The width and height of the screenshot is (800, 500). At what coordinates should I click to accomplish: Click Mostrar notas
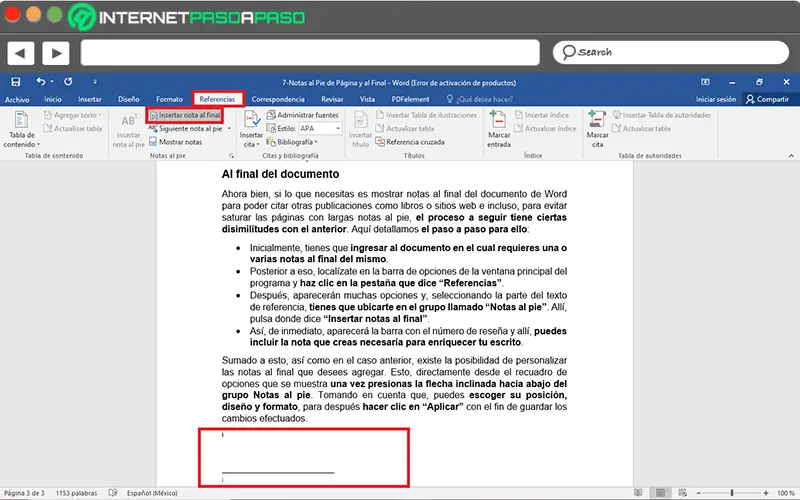(176, 142)
